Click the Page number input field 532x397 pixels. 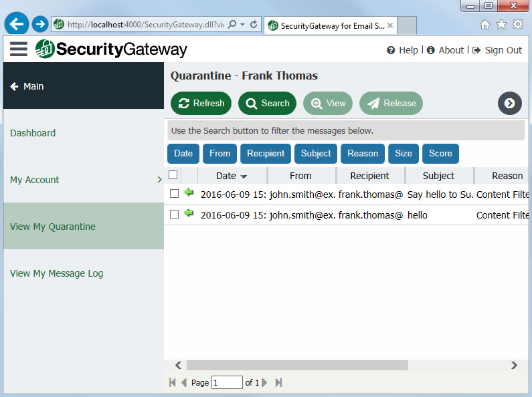pos(227,382)
